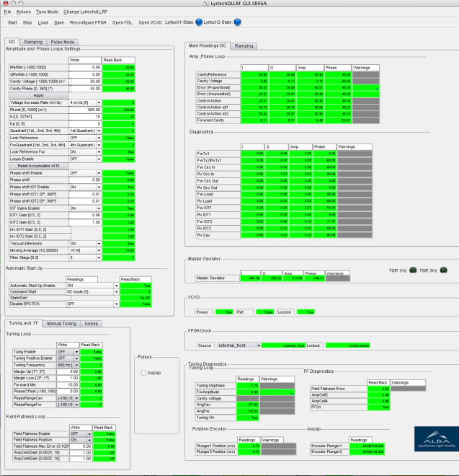
Task: Click the Field Flatness Error label
Action: (x=339, y=389)
